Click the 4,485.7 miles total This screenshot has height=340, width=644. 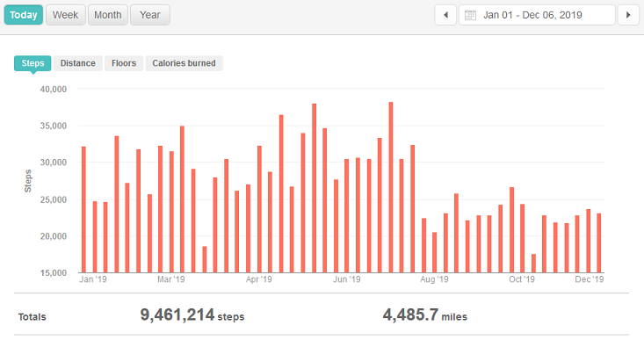(x=424, y=315)
